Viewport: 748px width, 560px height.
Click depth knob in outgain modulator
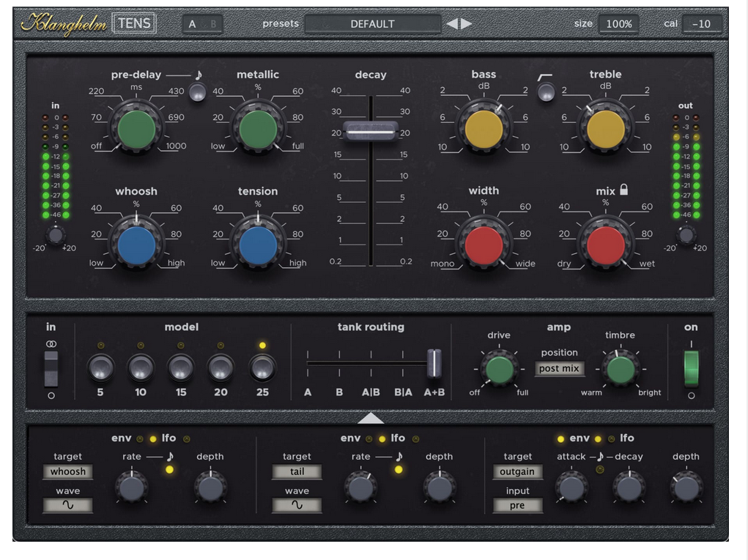click(x=686, y=487)
